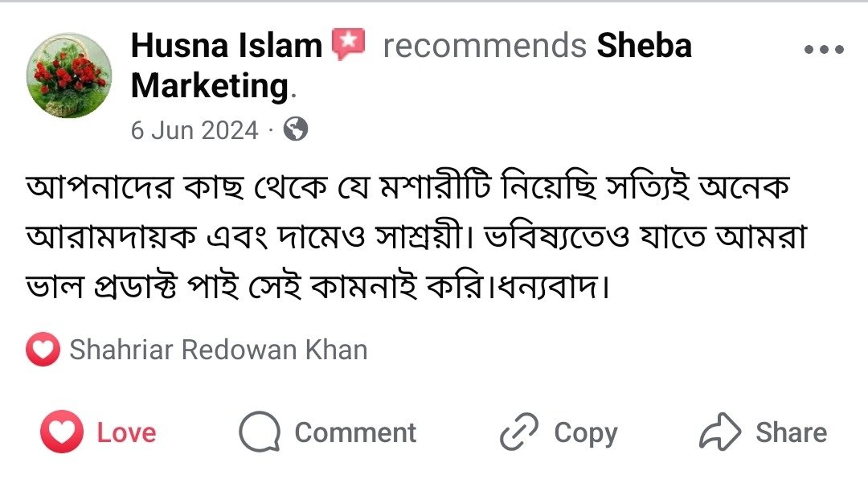Click the red recommendation star badge

click(x=348, y=45)
